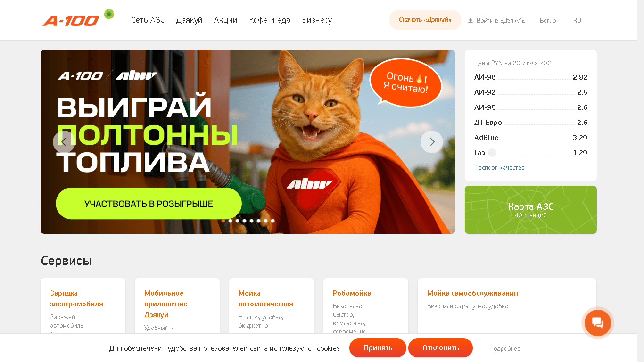The height and width of the screenshot is (362, 644).
Task: Click the Скачать «Дзякуй» button
Action: click(x=425, y=20)
